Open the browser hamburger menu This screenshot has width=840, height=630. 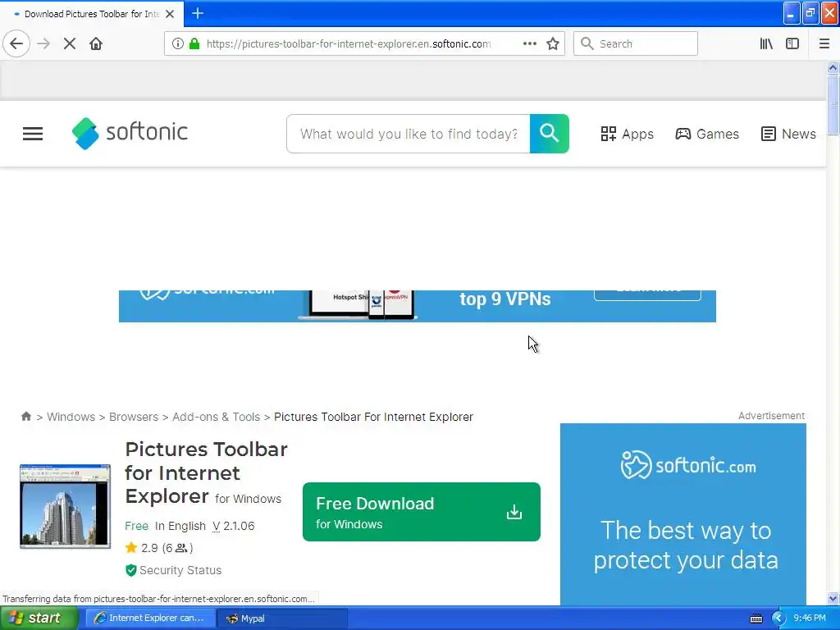(x=824, y=43)
